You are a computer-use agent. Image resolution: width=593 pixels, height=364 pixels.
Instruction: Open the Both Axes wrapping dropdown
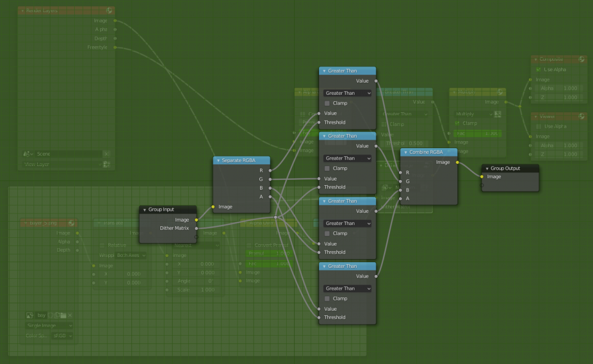click(131, 256)
